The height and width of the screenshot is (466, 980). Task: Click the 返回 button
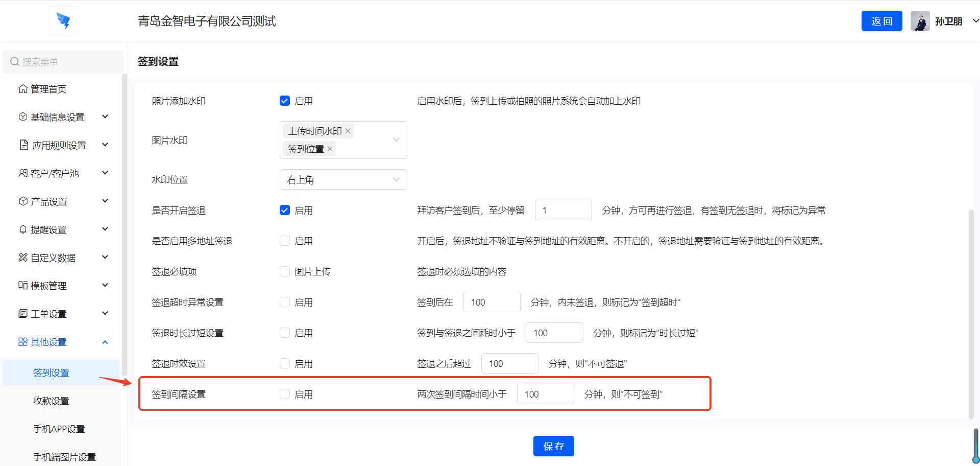point(881,21)
